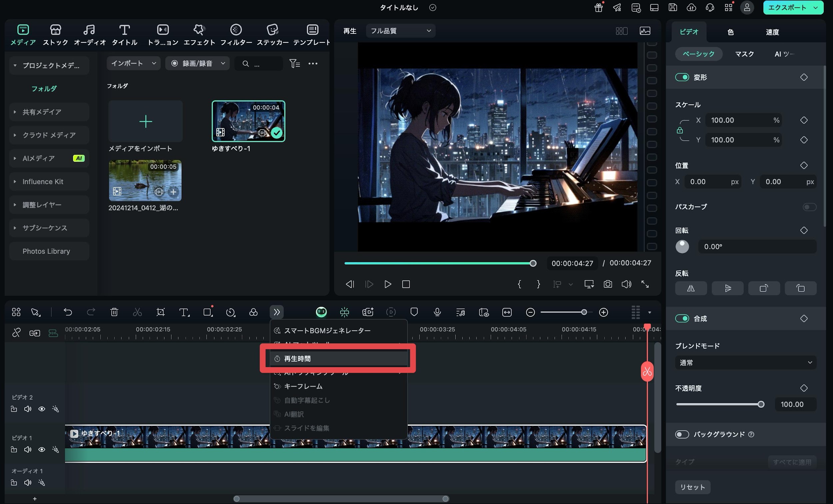Image resolution: width=833 pixels, height=504 pixels.
Task: Open the Stock media tab
Action: [x=55, y=35]
